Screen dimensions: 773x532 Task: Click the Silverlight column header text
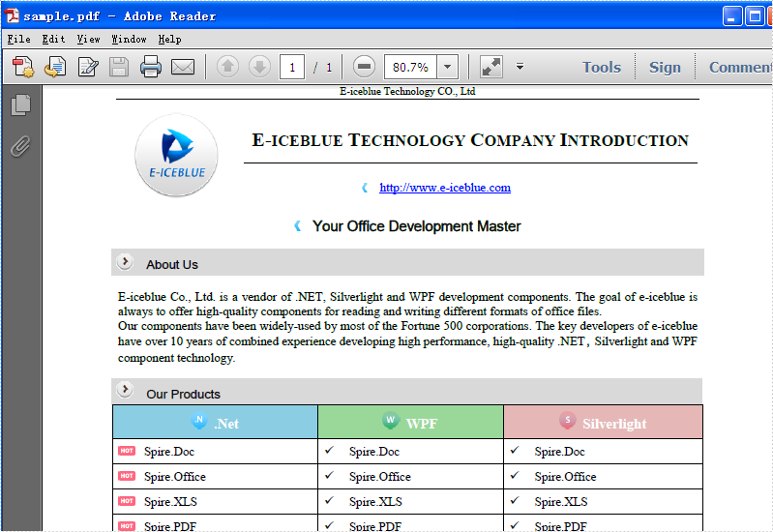pos(614,424)
